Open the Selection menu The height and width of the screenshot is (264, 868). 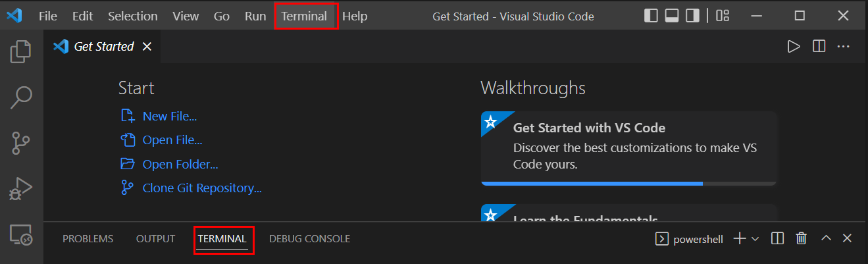133,16
